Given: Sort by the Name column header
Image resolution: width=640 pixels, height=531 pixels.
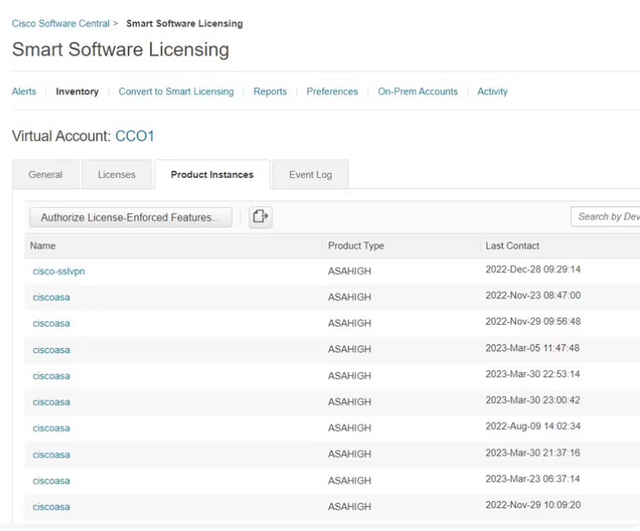Looking at the screenshot, I should click(43, 246).
